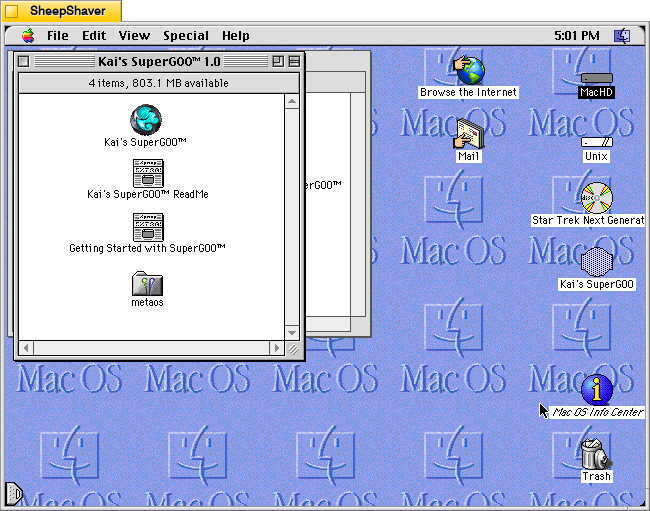Viewport: 650px width, 511px height.
Task: Click the horizontal scrollbar right arrow
Action: click(x=277, y=348)
